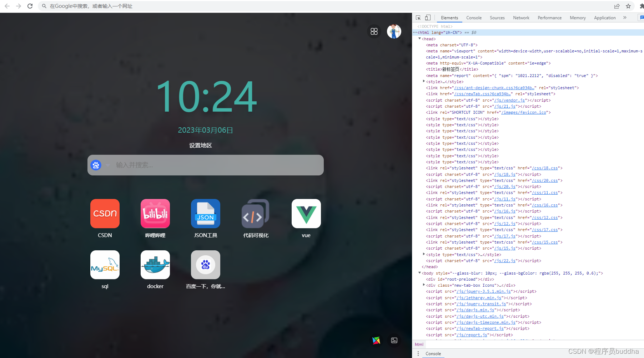Open the DevTools drawer three-dot menu

[x=418, y=354]
